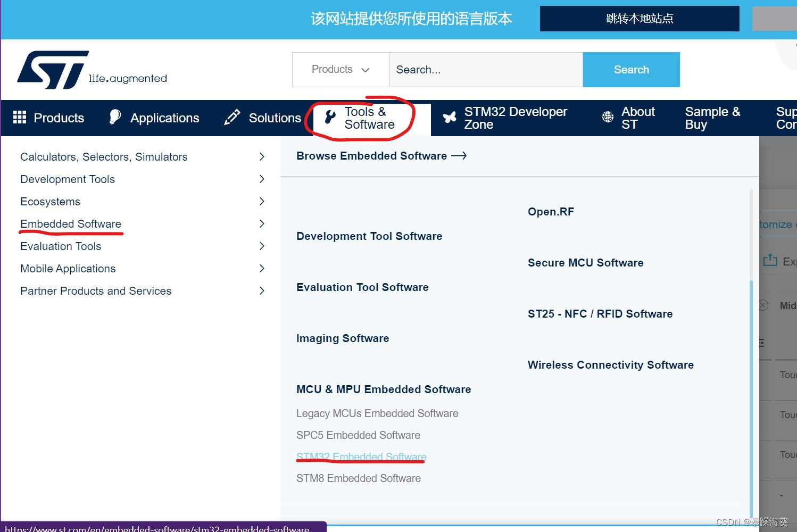Expand Partner Products and Services chevron
Viewport: 797px width, 532px height.
(261, 290)
